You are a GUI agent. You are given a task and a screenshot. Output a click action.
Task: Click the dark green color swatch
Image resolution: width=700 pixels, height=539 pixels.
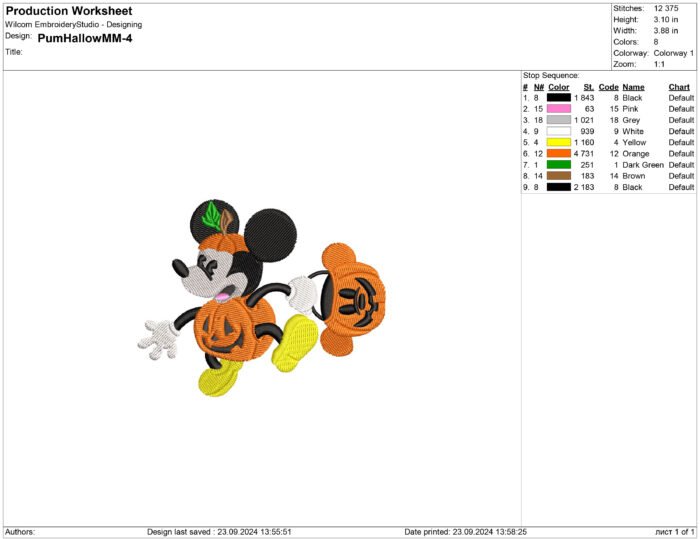[558, 164]
